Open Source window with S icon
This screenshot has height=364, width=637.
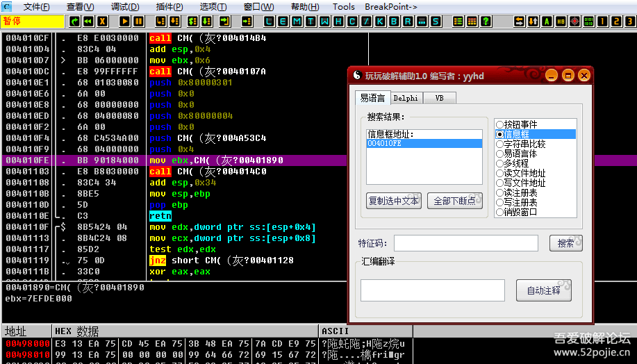tap(436, 21)
